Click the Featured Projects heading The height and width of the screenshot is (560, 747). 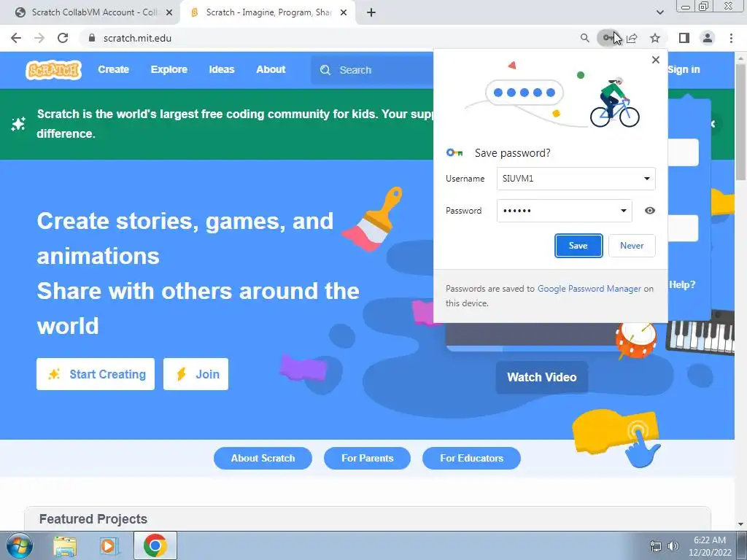[93, 519]
